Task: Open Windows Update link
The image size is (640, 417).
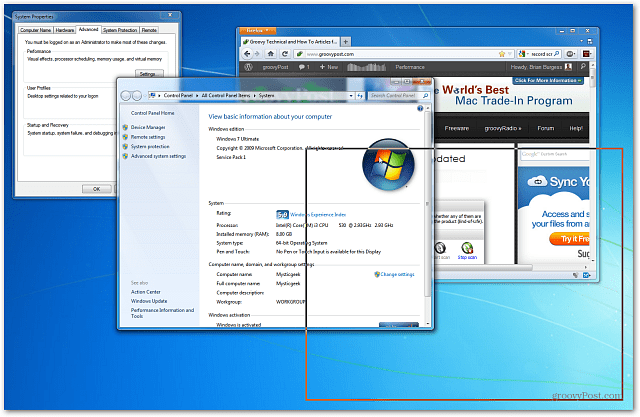Action: [149, 301]
